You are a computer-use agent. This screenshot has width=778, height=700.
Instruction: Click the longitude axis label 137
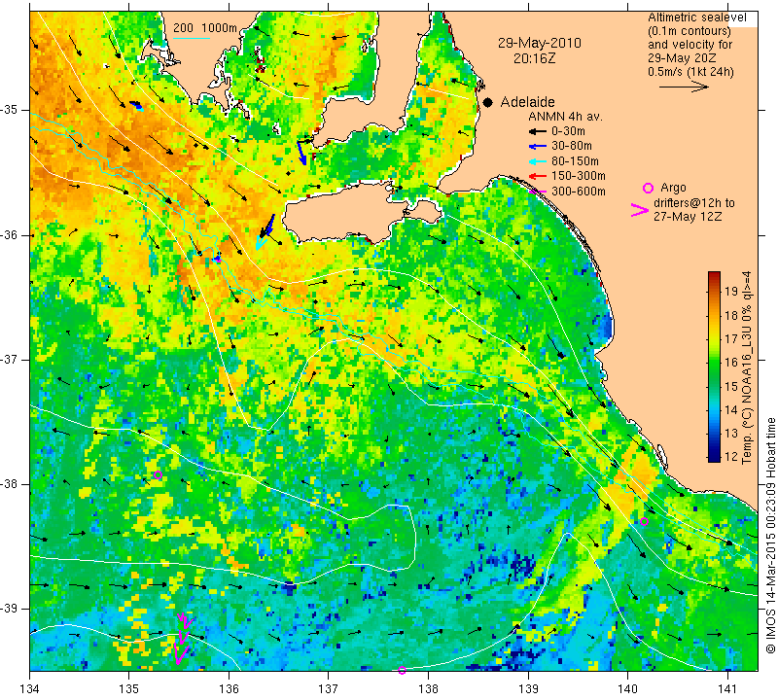pyautogui.click(x=328, y=688)
